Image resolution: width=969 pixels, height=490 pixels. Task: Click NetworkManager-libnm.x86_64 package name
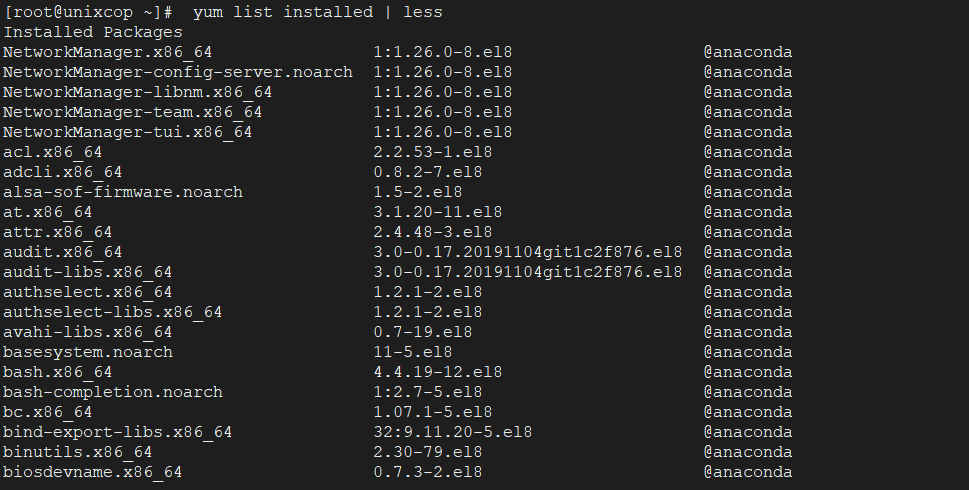137,92
